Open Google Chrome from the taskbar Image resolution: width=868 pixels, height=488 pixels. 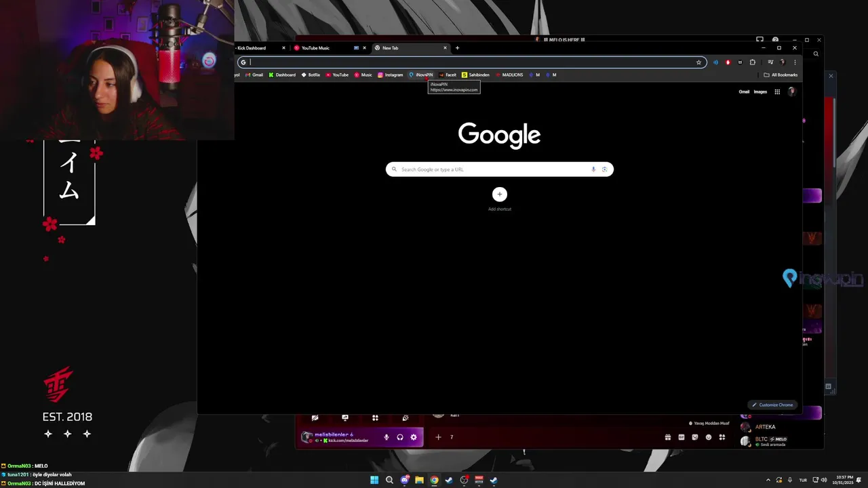coord(434,480)
